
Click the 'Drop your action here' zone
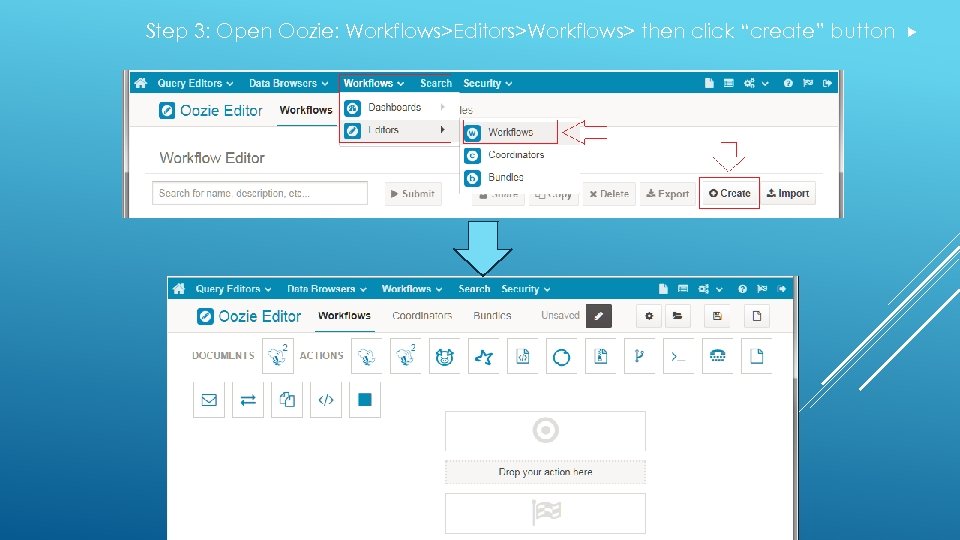(x=545, y=472)
